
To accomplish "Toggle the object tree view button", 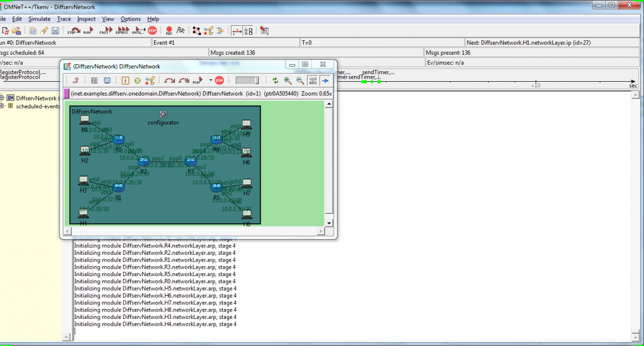I will tap(248, 30).
